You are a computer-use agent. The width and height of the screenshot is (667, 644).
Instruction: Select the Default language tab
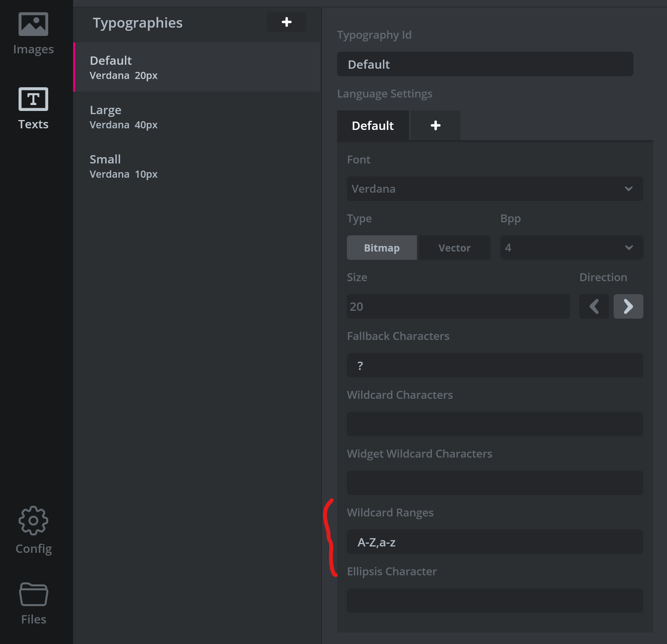372,126
